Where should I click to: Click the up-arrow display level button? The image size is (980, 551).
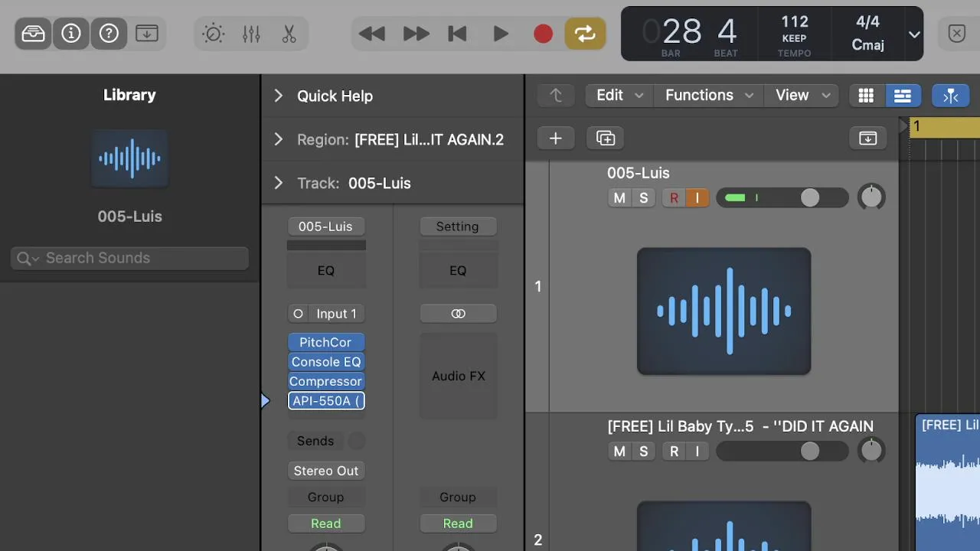[556, 95]
